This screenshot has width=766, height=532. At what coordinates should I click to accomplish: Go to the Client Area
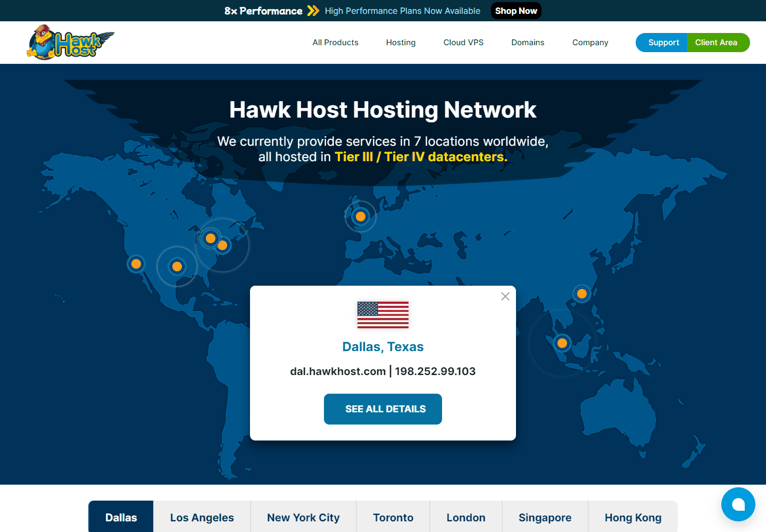click(x=718, y=43)
